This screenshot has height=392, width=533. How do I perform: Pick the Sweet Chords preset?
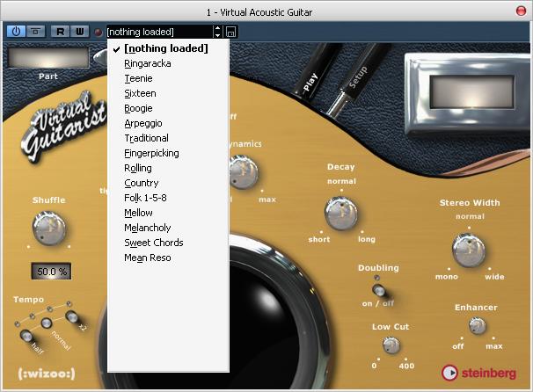click(x=153, y=243)
